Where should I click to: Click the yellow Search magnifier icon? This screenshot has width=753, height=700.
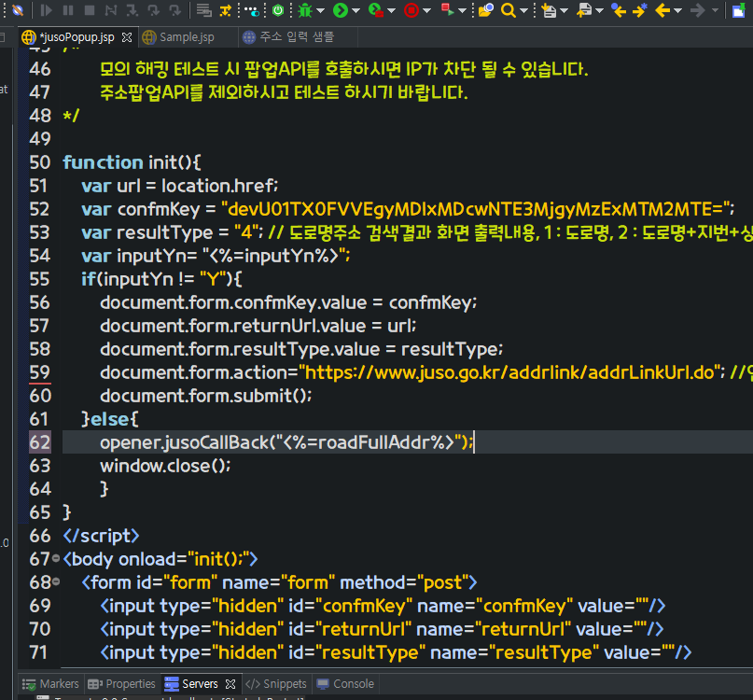[x=509, y=10]
